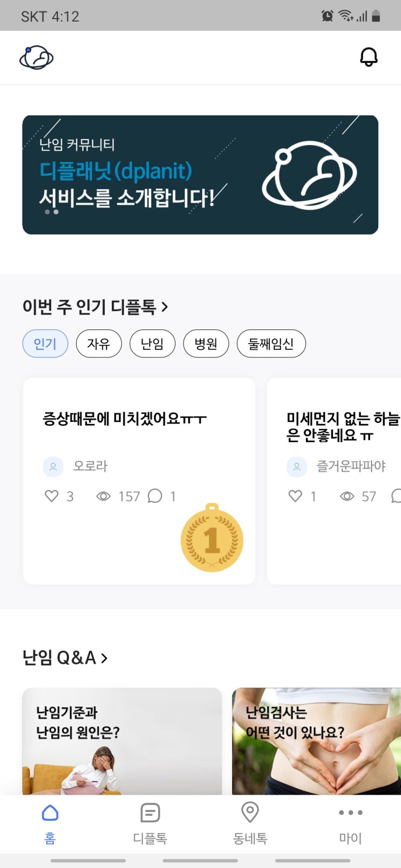The width and height of the screenshot is (401, 868).
Task: Tap the dplanit planet logo icon
Action: point(36,58)
